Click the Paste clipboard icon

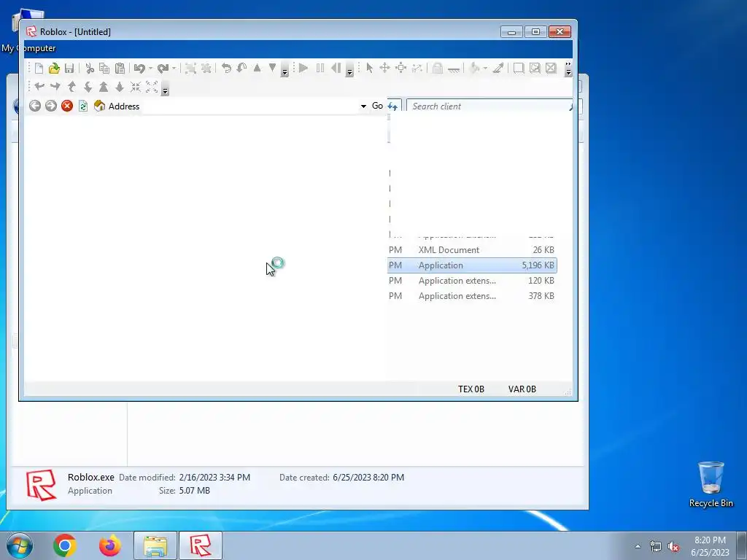pos(120,68)
